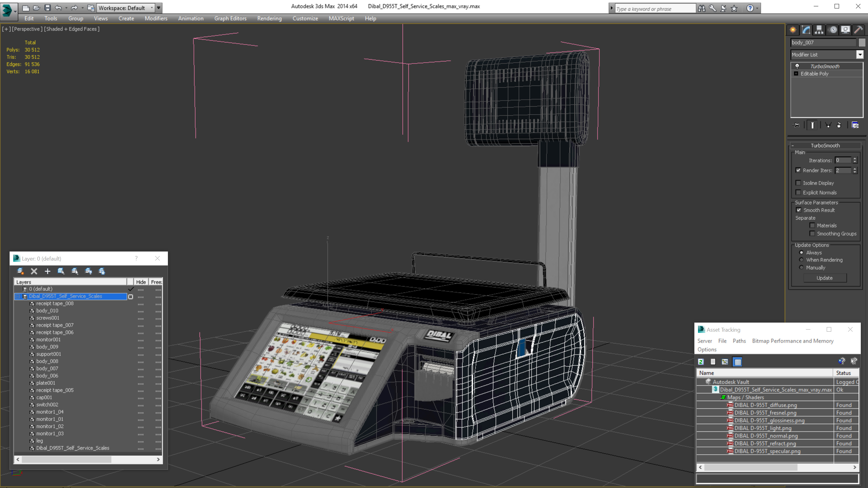Viewport: 868px width, 488px height.
Task: Click the object color swatch next to body_007
Action: click(862, 42)
